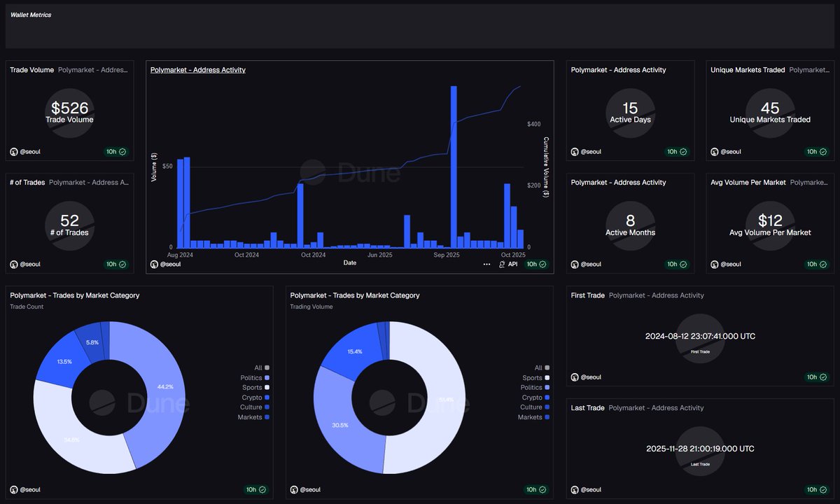840x504 pixels.
Task: Click the 10h refresh badge in the First Trade card
Action: [x=817, y=377]
